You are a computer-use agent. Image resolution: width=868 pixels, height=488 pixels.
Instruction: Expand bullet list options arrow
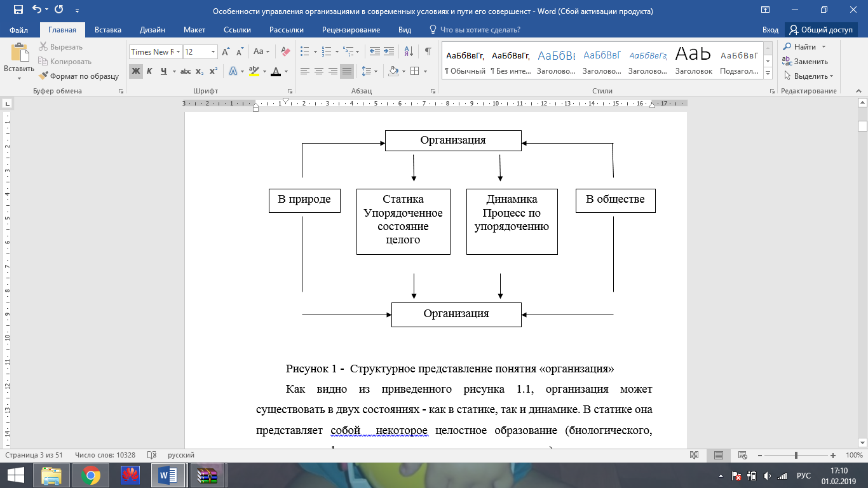tap(315, 52)
